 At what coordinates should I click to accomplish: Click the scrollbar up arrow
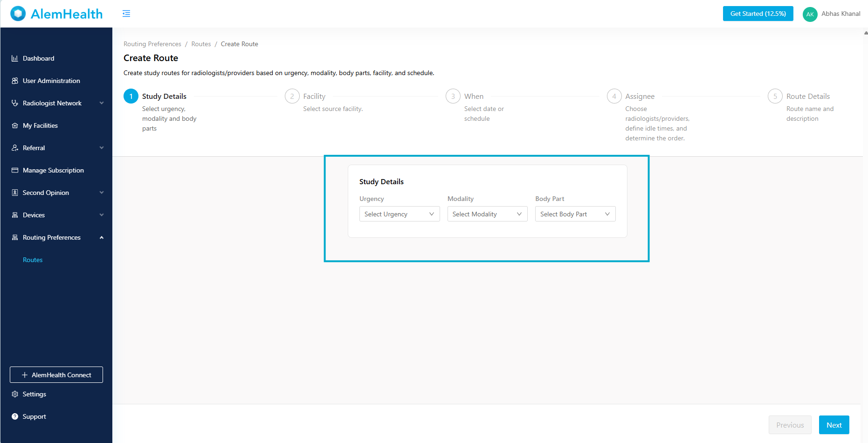(866, 33)
